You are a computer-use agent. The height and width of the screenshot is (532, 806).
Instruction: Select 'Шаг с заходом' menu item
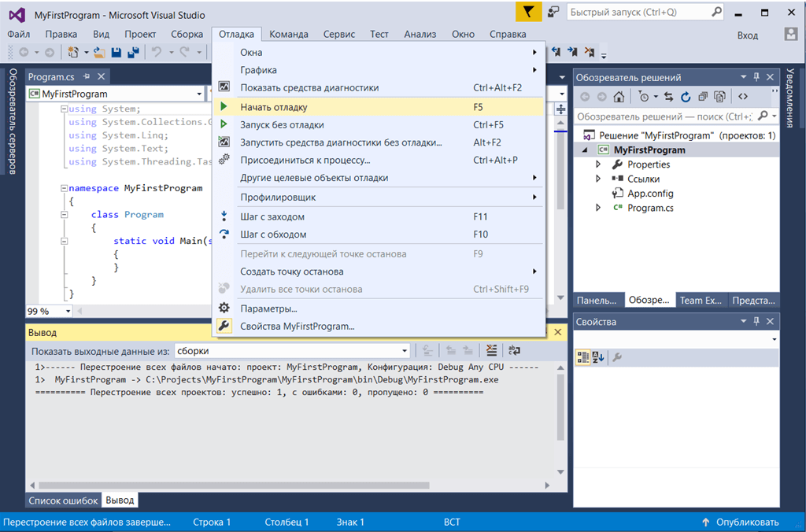click(x=379, y=216)
